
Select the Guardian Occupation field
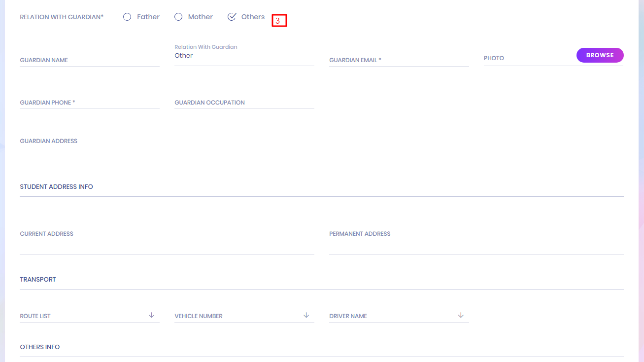[244, 102]
